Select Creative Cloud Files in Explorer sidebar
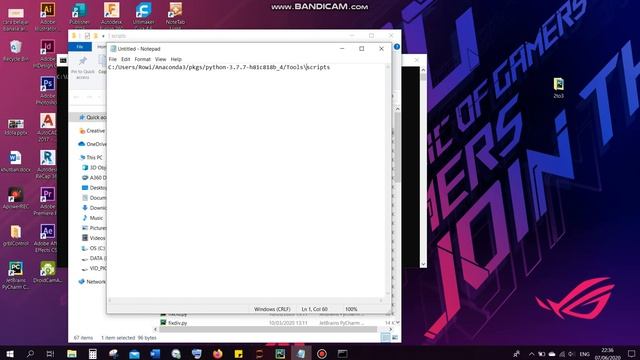The width and height of the screenshot is (640, 360). pyautogui.click(x=92, y=131)
